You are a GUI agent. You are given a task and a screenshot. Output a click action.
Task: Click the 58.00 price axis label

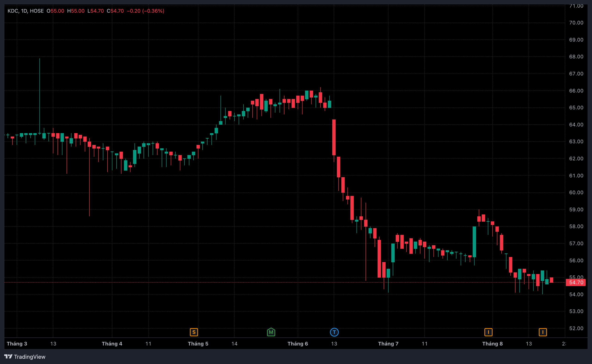coord(576,226)
